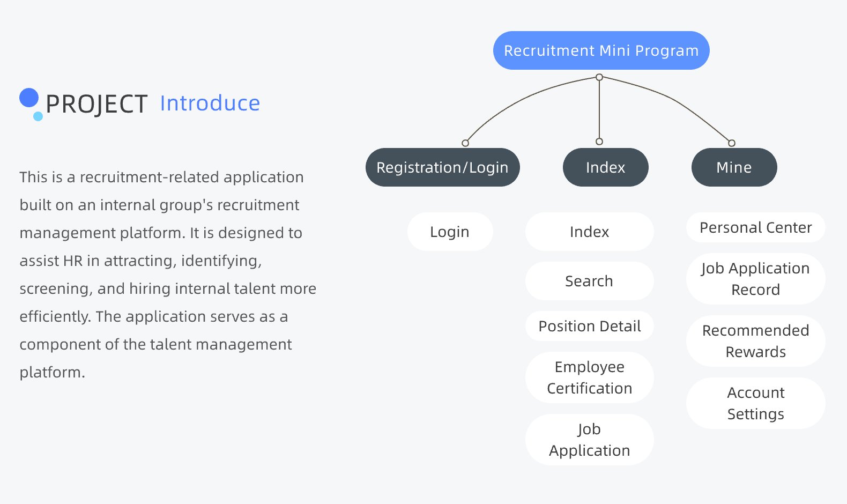This screenshot has height=504, width=847.
Task: Click the large blue dot beside PROJECT
Action: (x=29, y=98)
